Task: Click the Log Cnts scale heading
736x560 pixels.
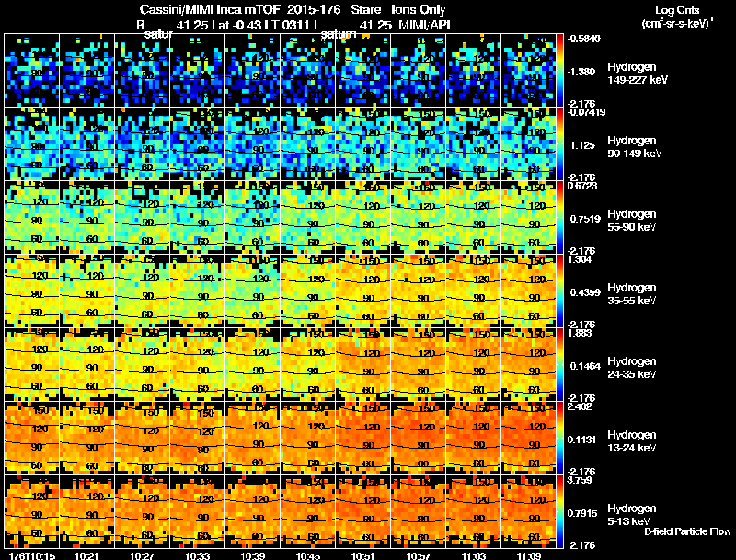Action: point(677,10)
